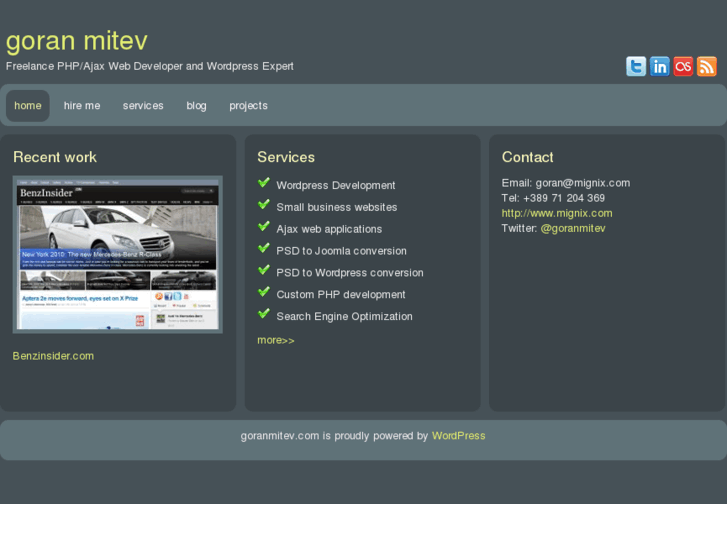Select the Ajax web applications text
The height and width of the screenshot is (545, 727).
point(329,229)
